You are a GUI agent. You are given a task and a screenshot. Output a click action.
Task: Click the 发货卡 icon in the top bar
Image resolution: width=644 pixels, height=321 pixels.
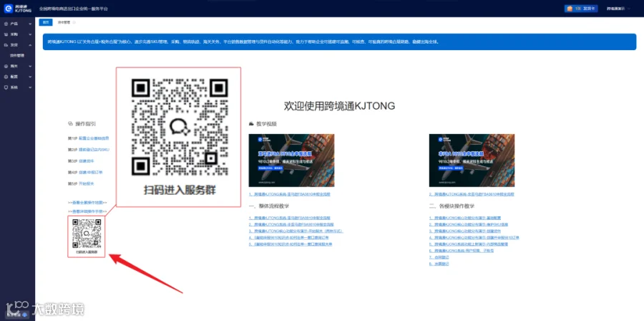pyautogui.click(x=570, y=8)
